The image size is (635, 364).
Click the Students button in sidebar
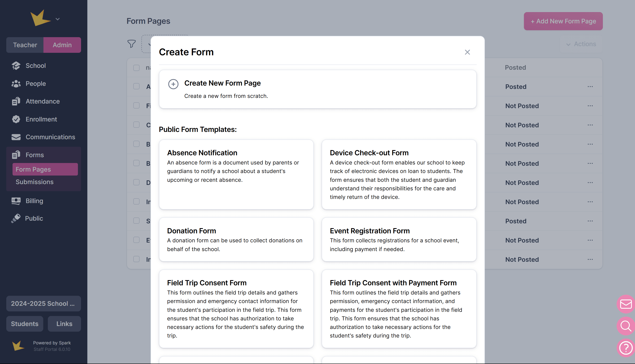pyautogui.click(x=24, y=324)
